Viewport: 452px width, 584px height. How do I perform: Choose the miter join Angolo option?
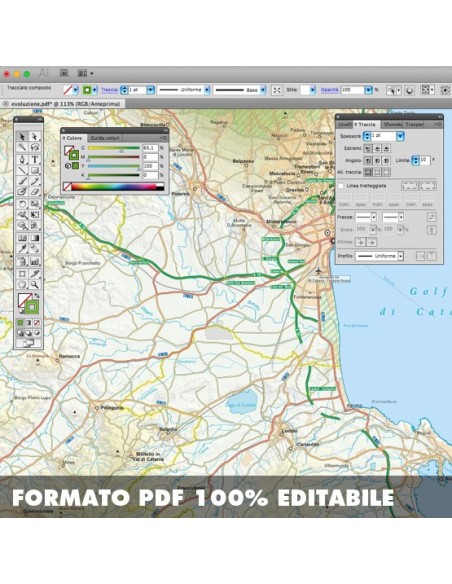click(368, 161)
